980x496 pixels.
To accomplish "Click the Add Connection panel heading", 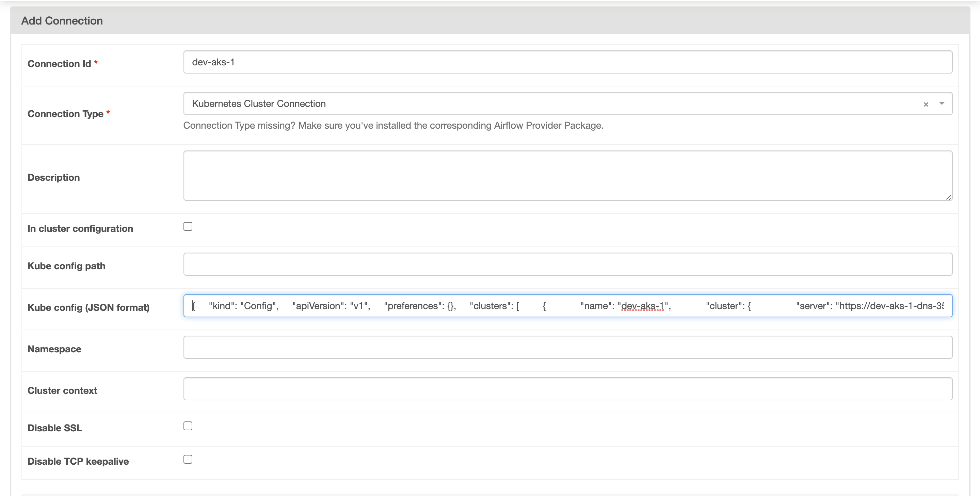I will tap(62, 20).
